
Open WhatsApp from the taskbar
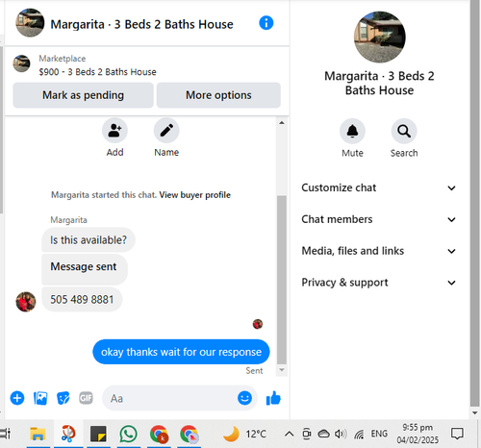[128, 434]
